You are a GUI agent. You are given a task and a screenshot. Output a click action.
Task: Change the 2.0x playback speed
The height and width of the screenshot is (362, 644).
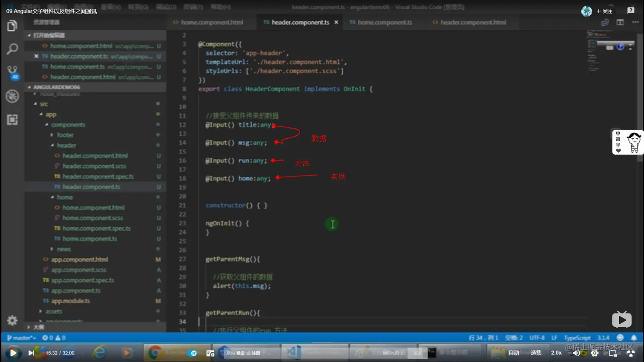point(556,353)
